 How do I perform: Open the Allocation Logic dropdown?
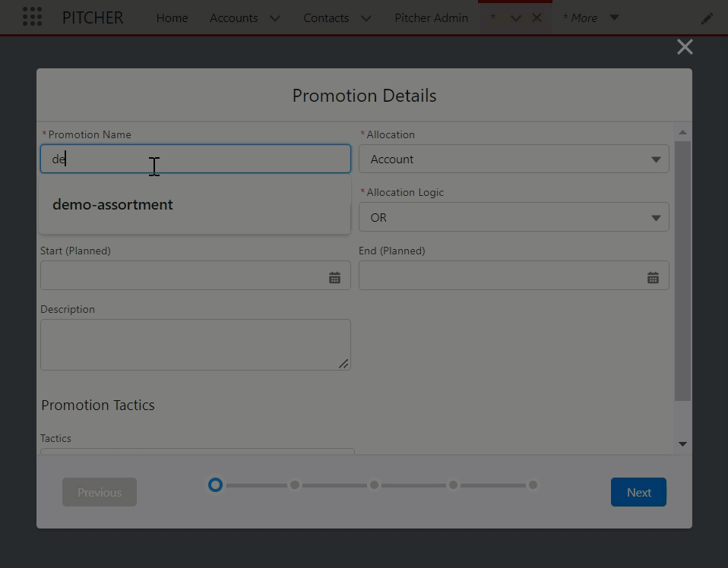pos(514,218)
